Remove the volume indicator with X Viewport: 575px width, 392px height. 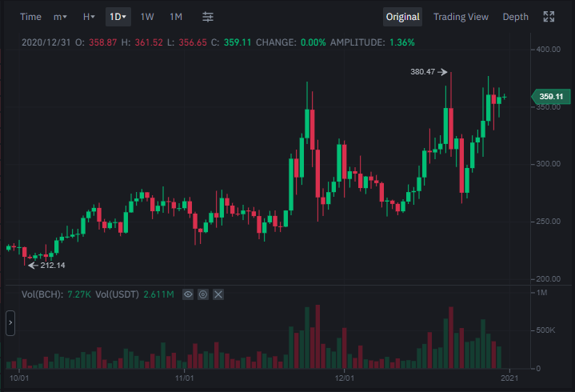tap(218, 294)
